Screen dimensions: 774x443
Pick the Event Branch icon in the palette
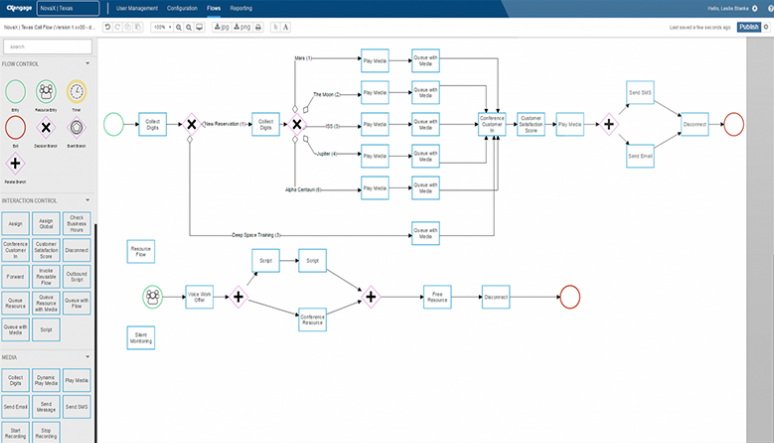point(77,127)
